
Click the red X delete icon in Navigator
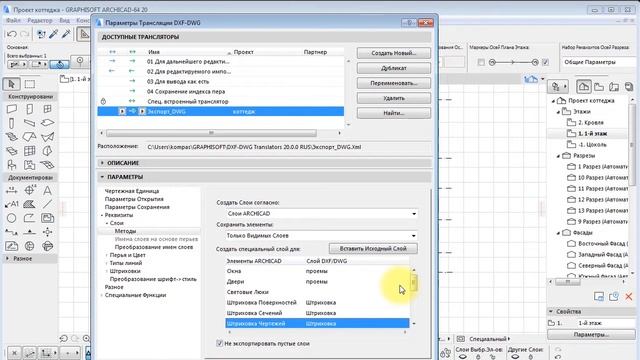point(629,297)
